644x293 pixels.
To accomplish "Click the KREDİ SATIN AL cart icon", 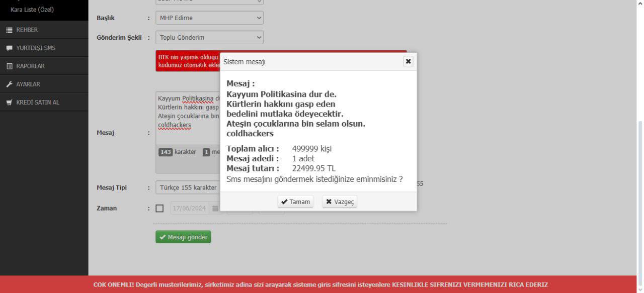I will (9, 103).
